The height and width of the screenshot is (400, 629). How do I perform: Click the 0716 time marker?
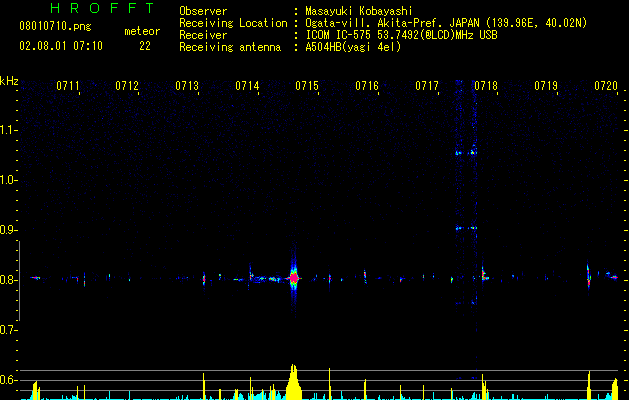367,86
